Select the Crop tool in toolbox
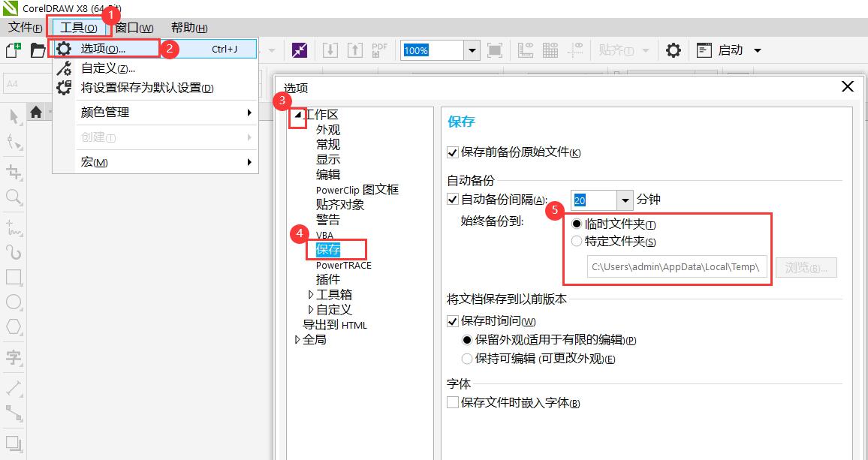 tap(14, 172)
